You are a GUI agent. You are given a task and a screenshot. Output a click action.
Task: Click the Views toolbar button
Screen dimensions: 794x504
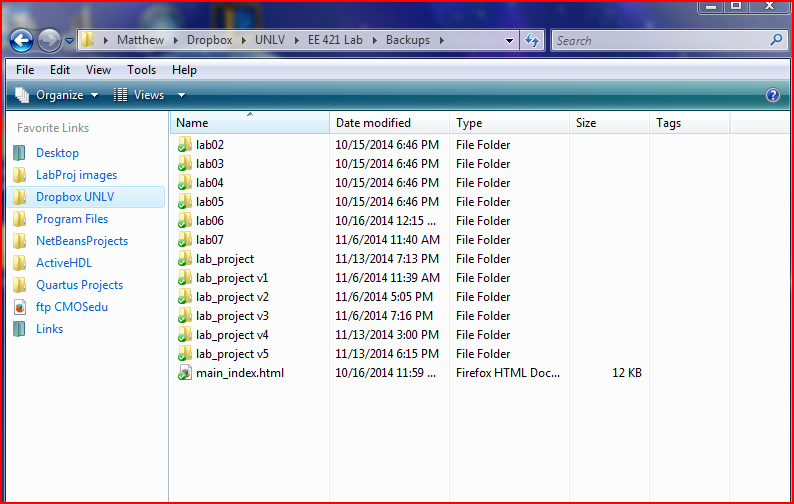click(139, 95)
